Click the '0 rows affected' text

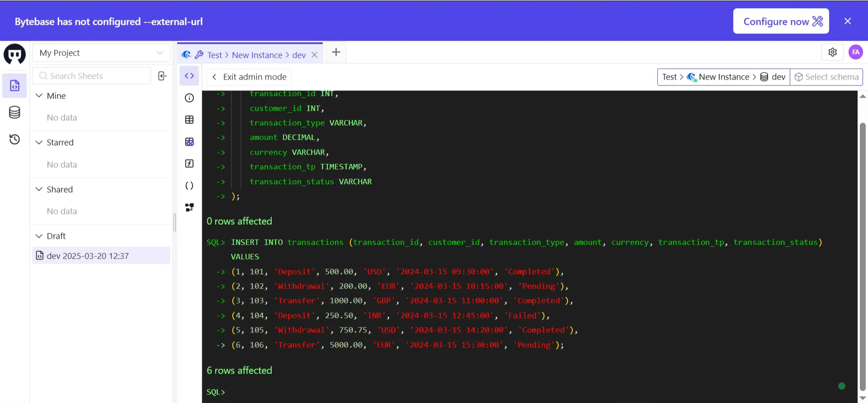240,221
